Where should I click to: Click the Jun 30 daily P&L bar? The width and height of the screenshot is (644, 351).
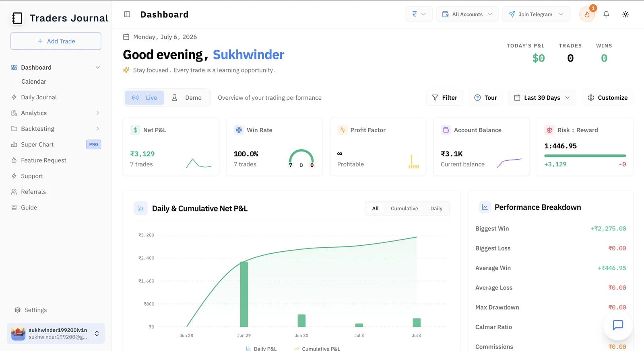tap(301, 321)
